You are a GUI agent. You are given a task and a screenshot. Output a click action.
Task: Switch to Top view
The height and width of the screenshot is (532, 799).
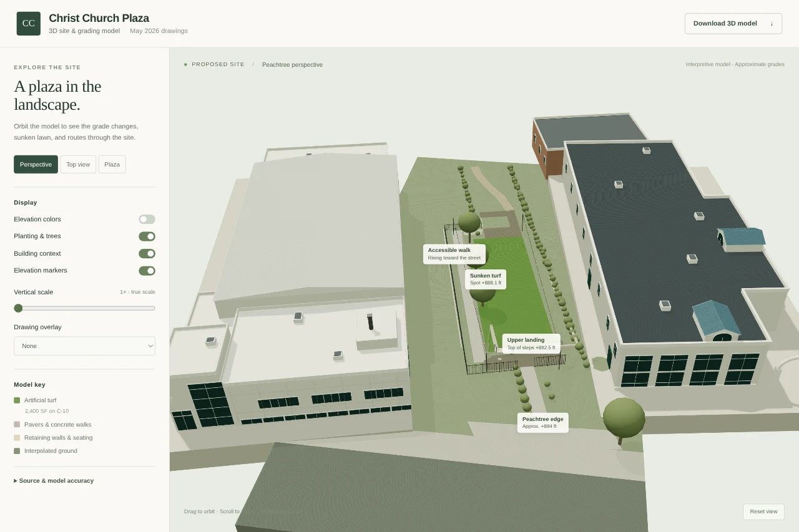(x=78, y=165)
